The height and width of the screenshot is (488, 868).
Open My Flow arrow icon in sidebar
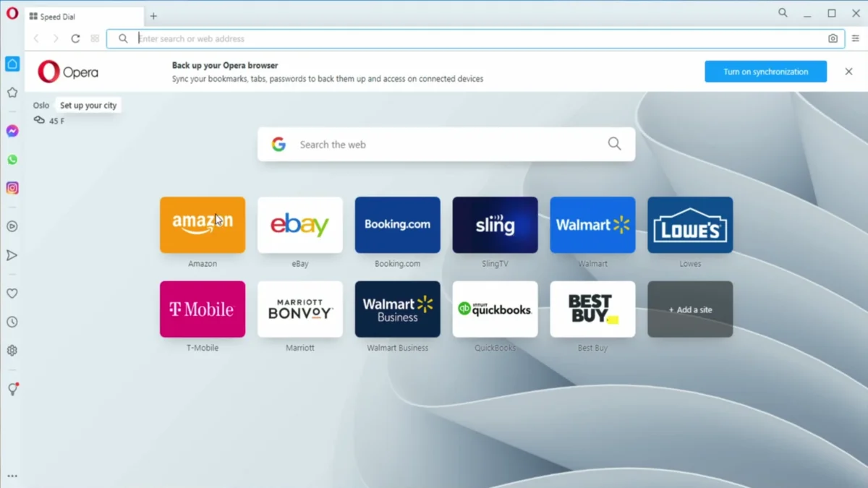tap(12, 255)
